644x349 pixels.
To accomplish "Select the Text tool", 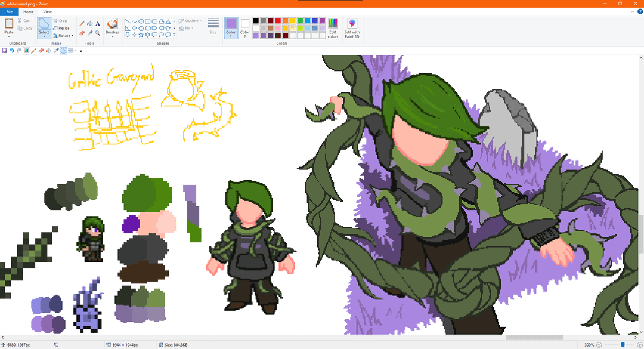I will (98, 24).
